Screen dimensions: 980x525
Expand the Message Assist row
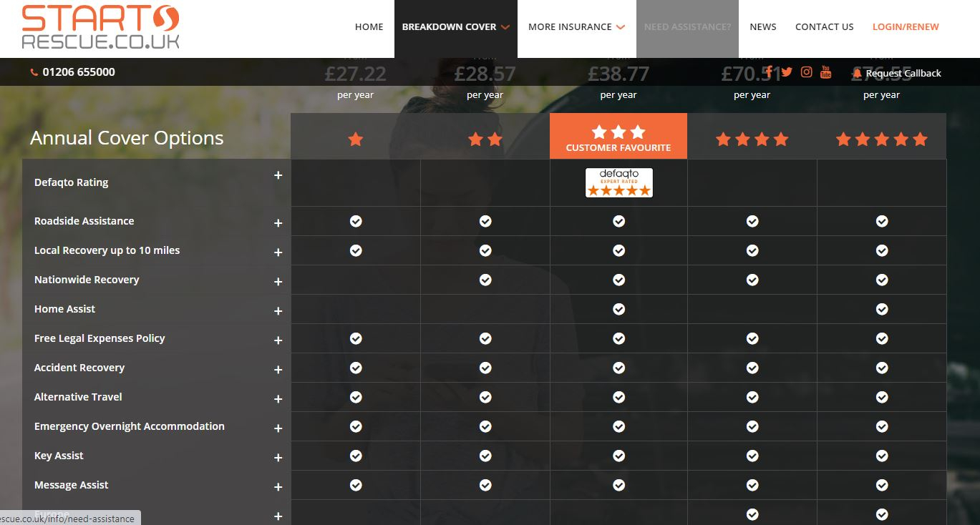pos(278,487)
